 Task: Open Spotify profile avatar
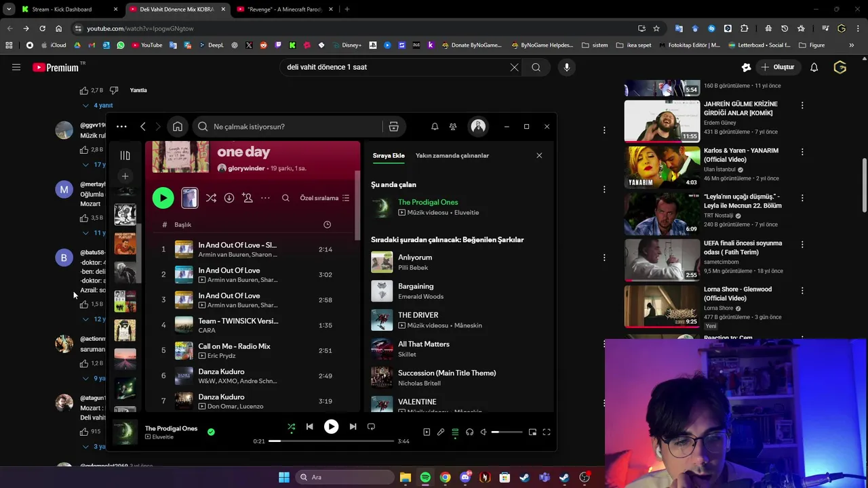point(478,127)
